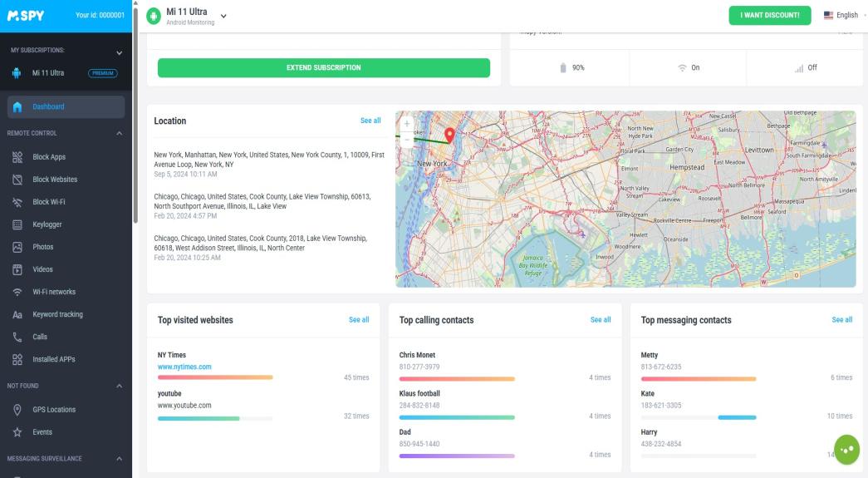Viewport: 868px width, 478px height.
Task: Click the cellular signal Off icon
Action: click(799, 68)
